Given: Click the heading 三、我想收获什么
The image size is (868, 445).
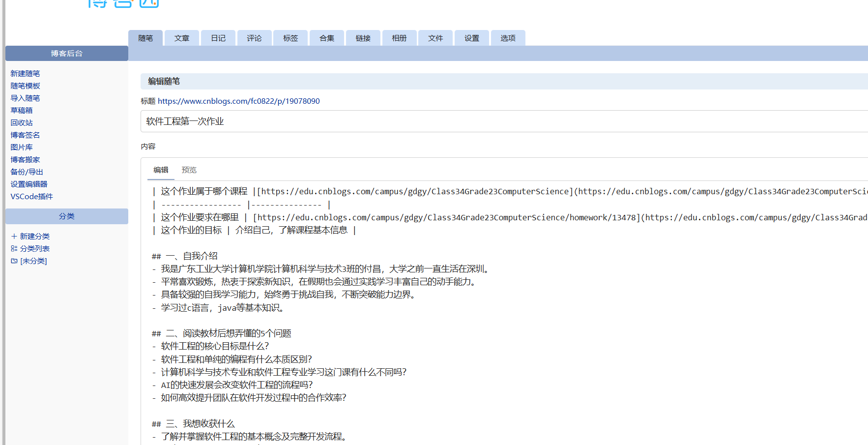Looking at the screenshot, I should tap(193, 423).
